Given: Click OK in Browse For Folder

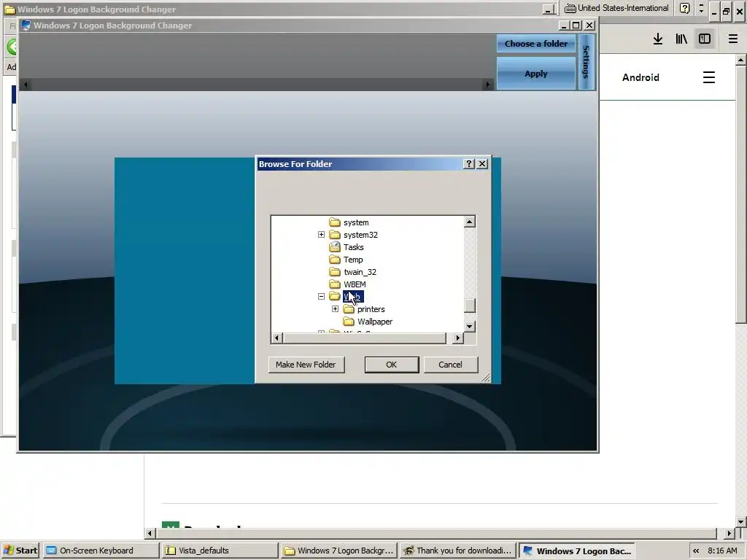Looking at the screenshot, I should point(392,365).
